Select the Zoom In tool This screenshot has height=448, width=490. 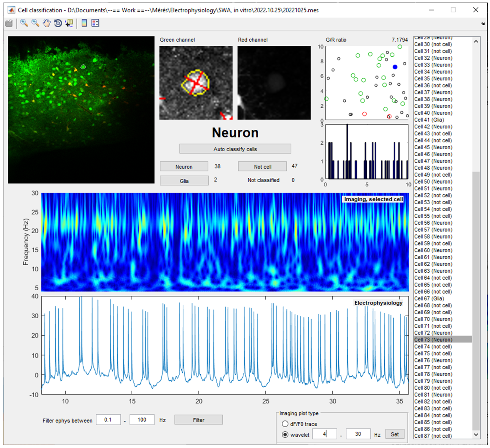24,23
